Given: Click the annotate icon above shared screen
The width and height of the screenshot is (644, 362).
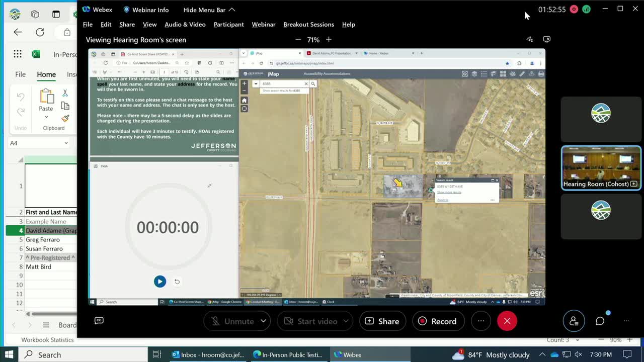Looking at the screenshot, I should click(529, 39).
